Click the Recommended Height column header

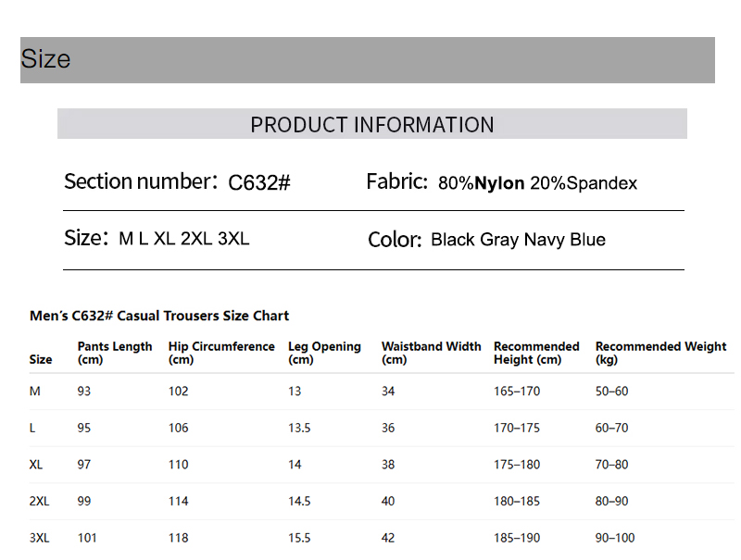(x=536, y=353)
